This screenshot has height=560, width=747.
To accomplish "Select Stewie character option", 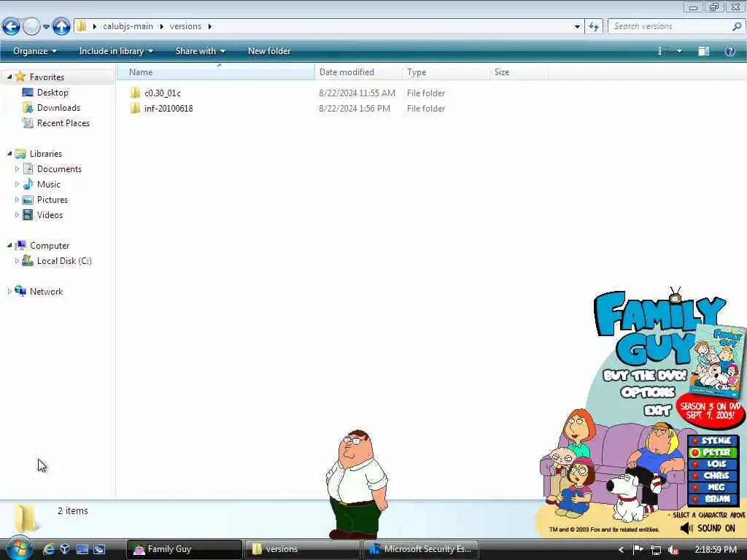I will click(x=712, y=440).
